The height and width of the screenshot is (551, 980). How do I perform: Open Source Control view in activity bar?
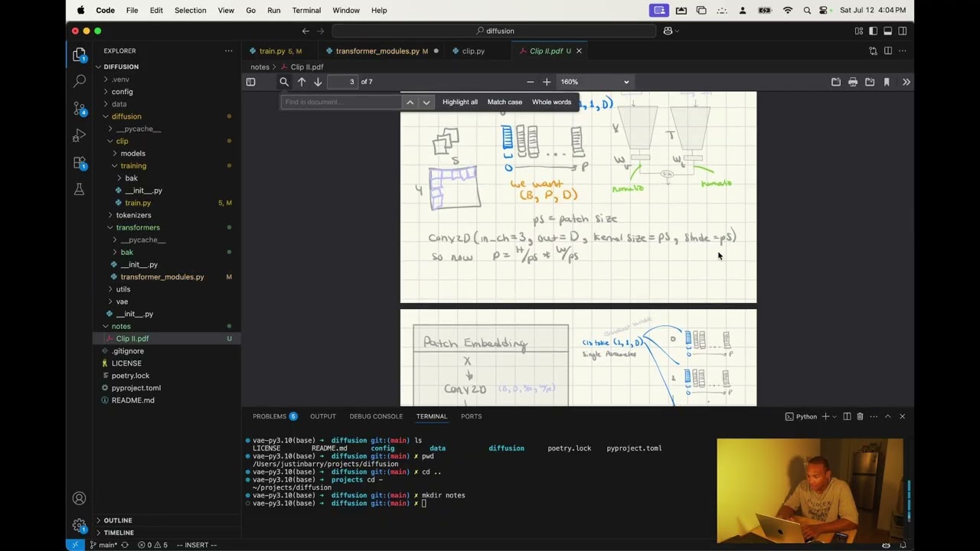pos(79,108)
